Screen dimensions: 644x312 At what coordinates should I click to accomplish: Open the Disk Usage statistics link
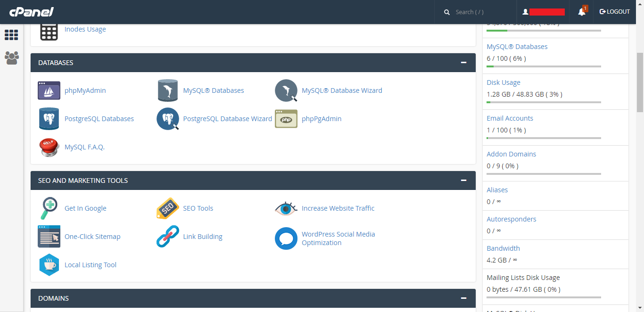click(503, 82)
